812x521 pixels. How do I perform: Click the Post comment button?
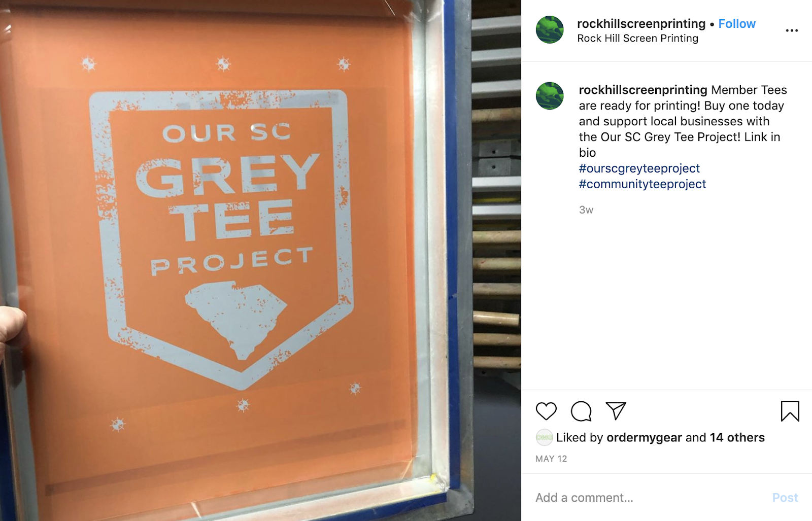(785, 498)
